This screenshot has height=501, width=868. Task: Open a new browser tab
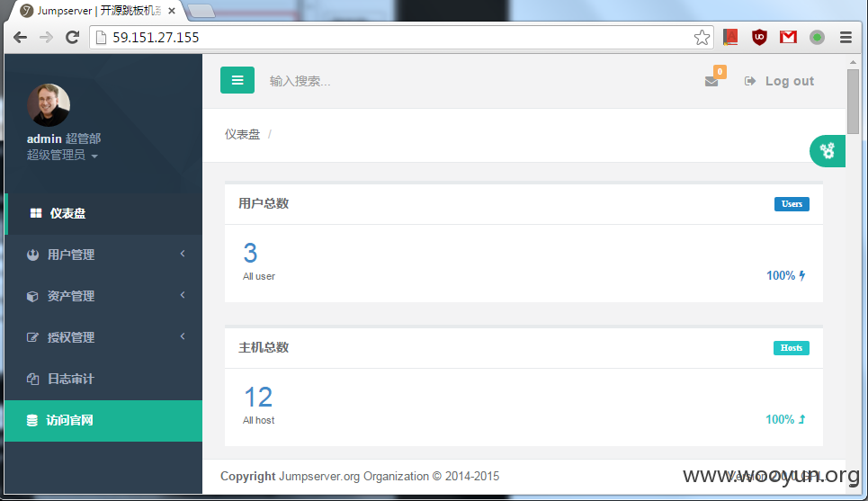[201, 11]
